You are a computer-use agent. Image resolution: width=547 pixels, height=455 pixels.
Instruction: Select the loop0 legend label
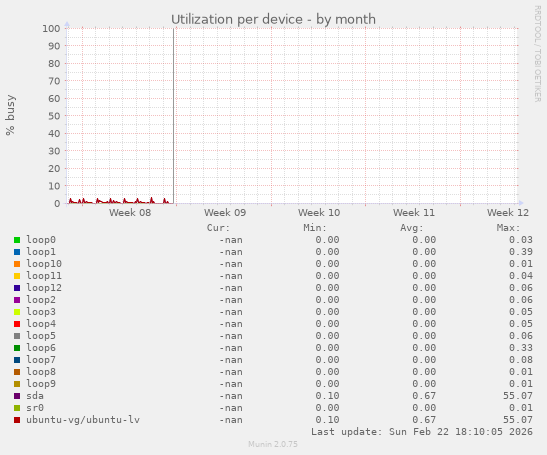tap(41, 240)
